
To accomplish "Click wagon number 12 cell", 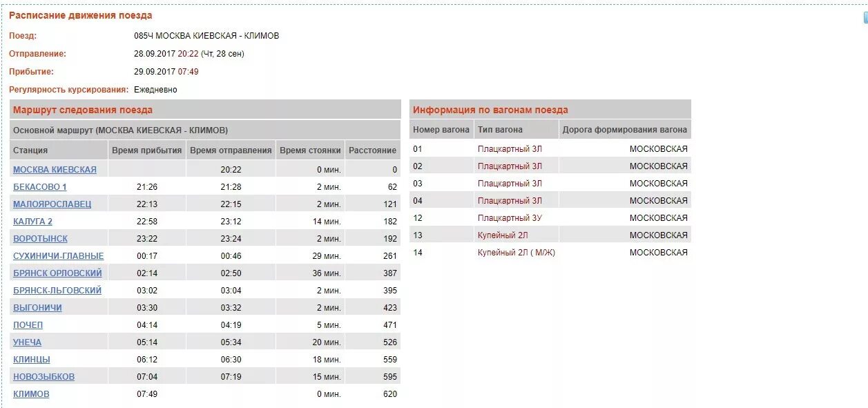I will pos(441,218).
